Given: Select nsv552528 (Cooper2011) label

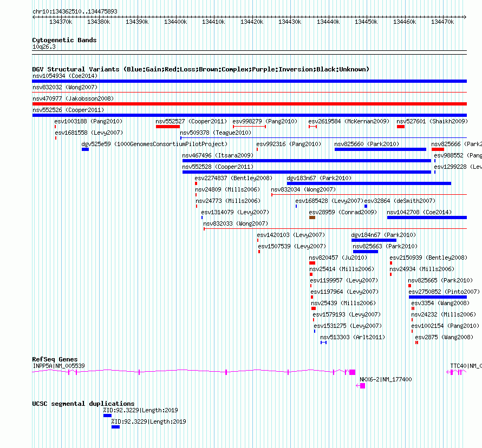Looking at the screenshot, I should click(x=218, y=167).
